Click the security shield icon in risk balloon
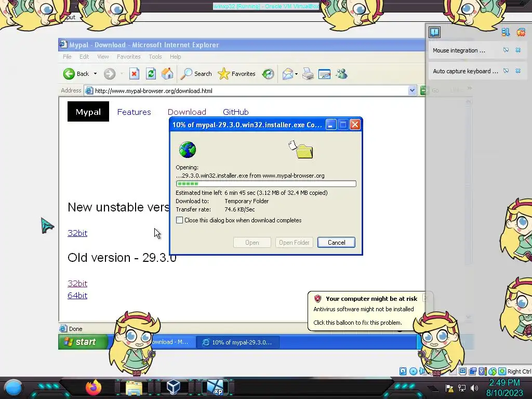The width and height of the screenshot is (532, 399). coord(317,299)
